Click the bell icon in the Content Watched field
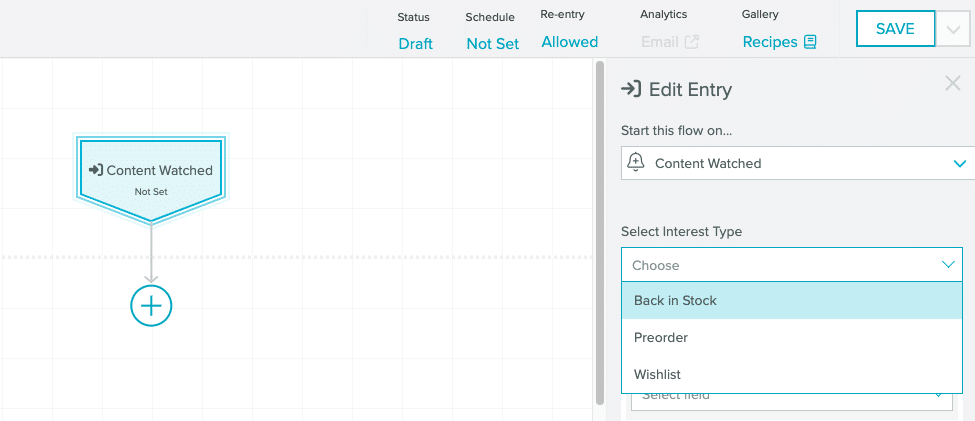Image resolution: width=975 pixels, height=421 pixels. pyautogui.click(x=635, y=163)
